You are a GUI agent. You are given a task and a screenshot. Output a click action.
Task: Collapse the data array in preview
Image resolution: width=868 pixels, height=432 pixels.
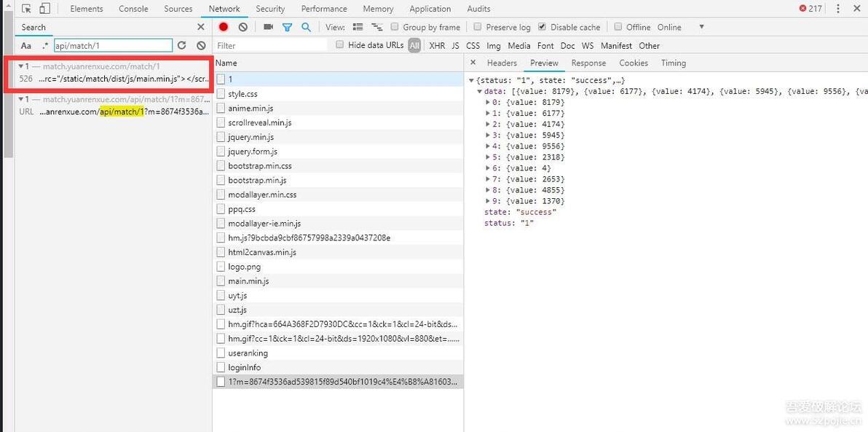pyautogui.click(x=479, y=91)
